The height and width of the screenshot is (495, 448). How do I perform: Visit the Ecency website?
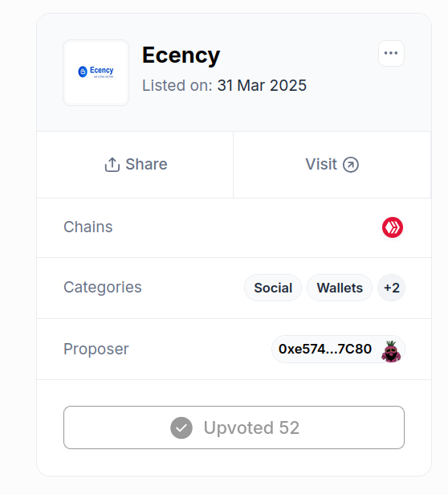(x=332, y=165)
